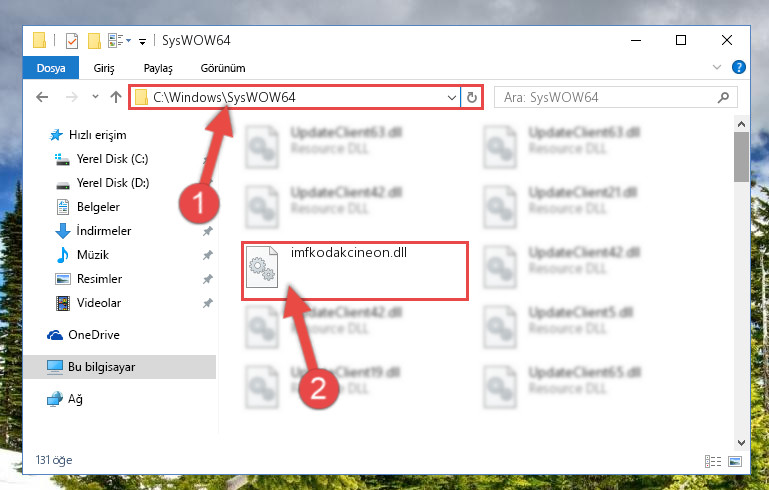Viewport: 769px width, 490px height.
Task: Open the blue Help icon
Action: click(739, 67)
